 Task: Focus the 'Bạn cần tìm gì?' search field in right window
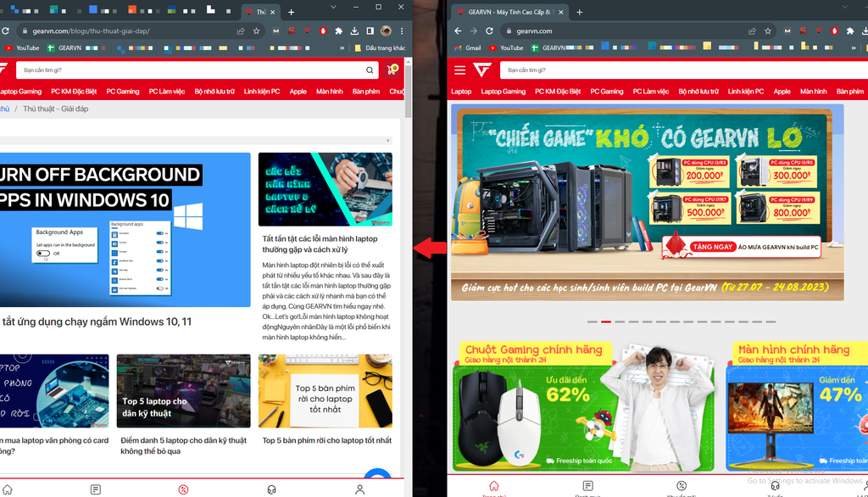[684, 70]
